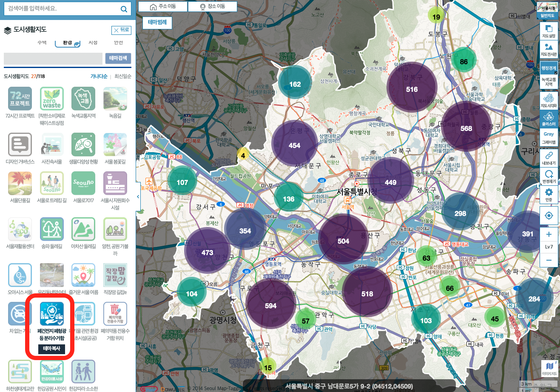Image resolution: width=560 pixels, height=392 pixels.
Task: Select the 서울로 트레킹 길 theme
Action: [x=52, y=183]
